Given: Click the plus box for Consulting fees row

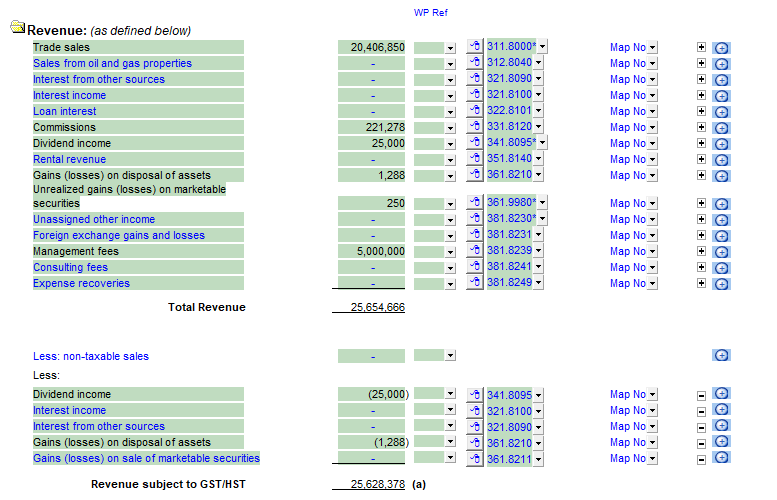Looking at the screenshot, I should [701, 267].
